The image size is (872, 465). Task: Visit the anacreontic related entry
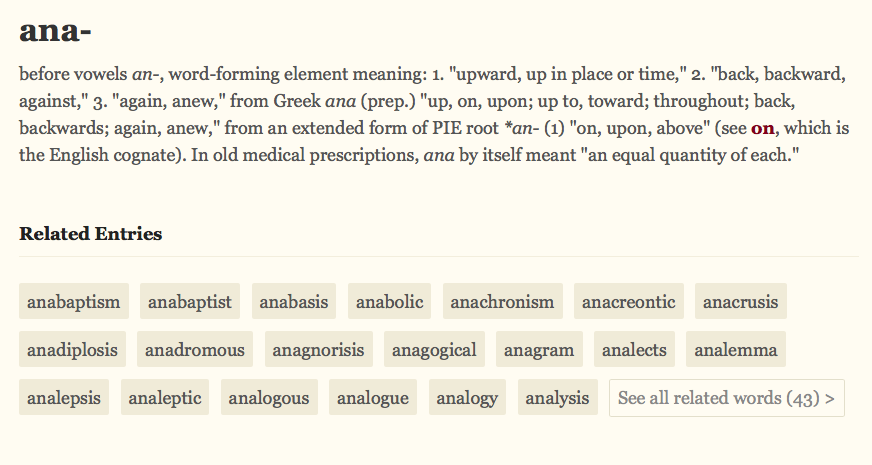(x=629, y=301)
